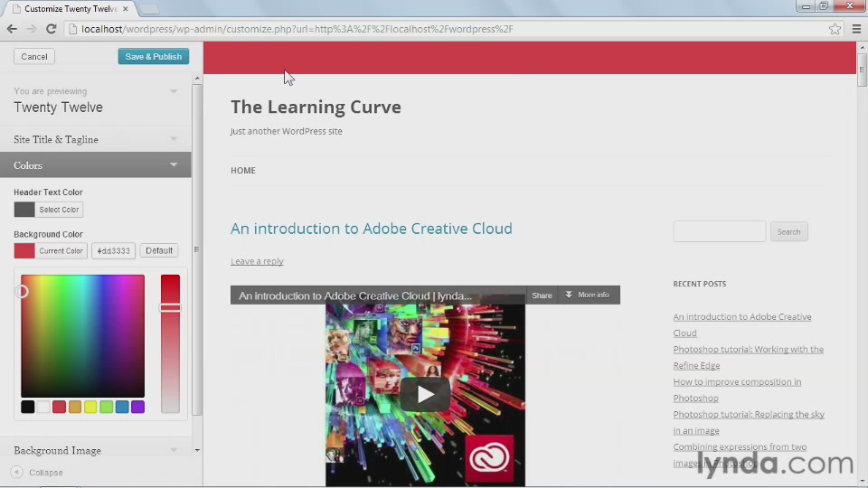Collapse the Colors section
The height and width of the screenshot is (488, 868).
tap(96, 164)
